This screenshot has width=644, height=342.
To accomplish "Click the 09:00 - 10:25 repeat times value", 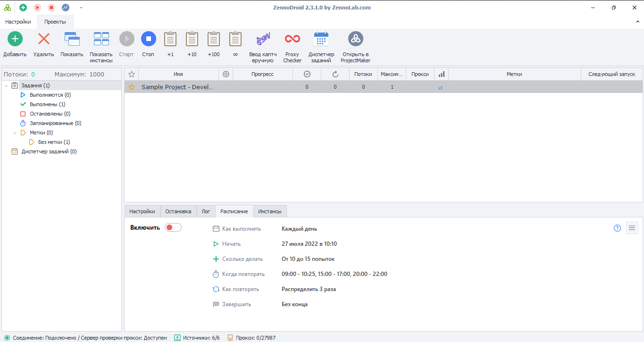I will pyautogui.click(x=335, y=274).
